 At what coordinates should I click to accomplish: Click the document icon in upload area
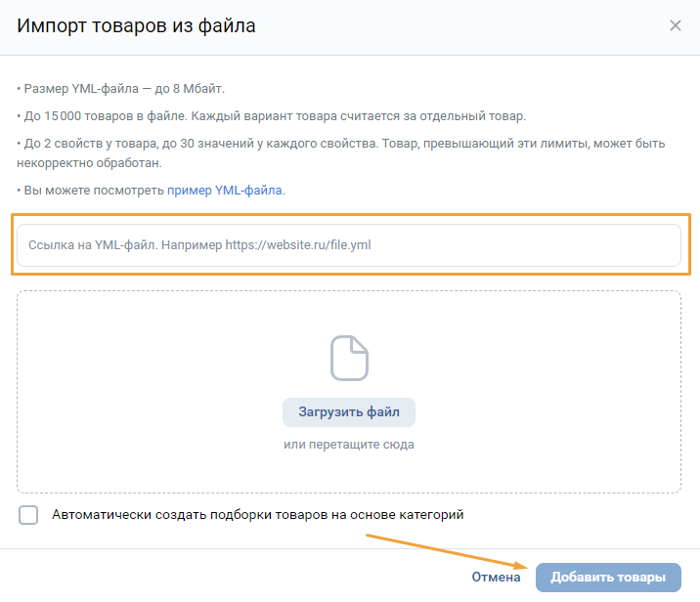[349, 358]
